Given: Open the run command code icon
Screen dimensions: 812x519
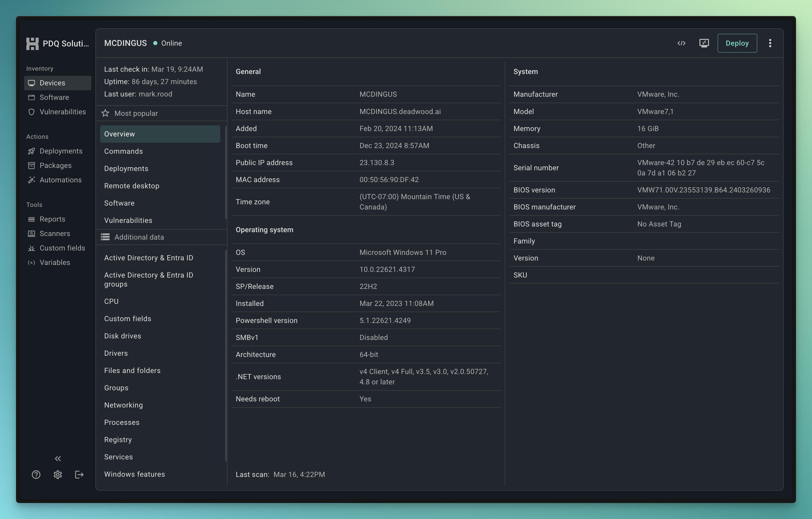Looking at the screenshot, I should click(681, 43).
